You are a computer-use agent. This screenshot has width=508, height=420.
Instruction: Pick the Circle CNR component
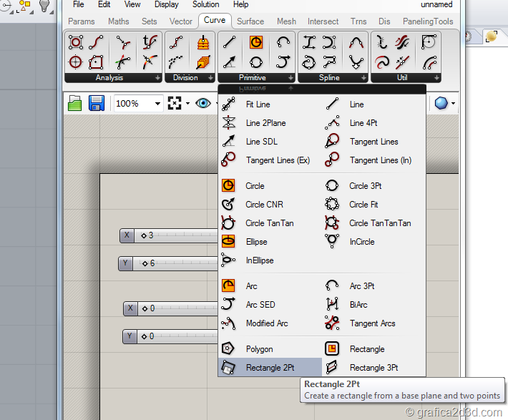(264, 205)
